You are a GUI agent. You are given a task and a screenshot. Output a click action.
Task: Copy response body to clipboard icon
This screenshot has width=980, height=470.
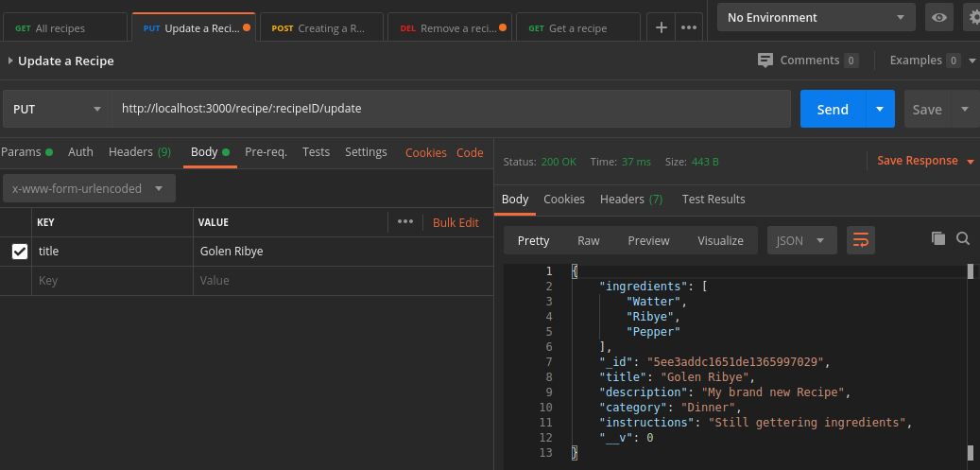point(938,238)
